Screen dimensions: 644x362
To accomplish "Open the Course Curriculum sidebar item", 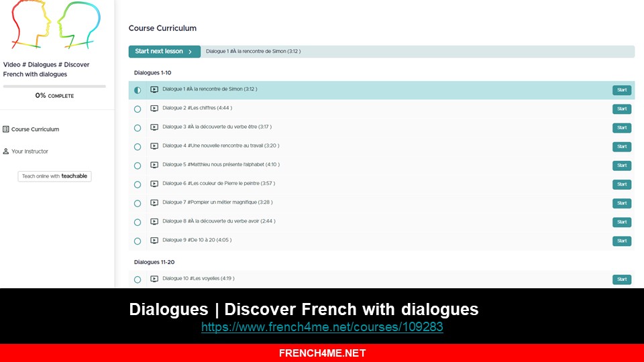I will (x=35, y=129).
